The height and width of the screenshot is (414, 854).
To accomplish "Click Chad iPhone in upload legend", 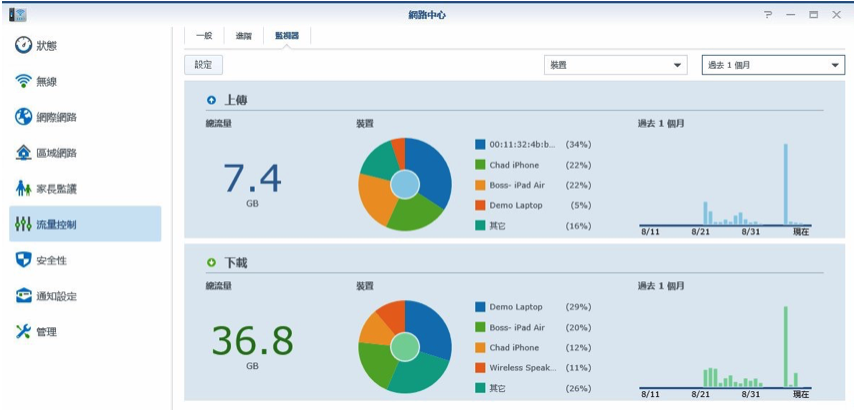I will coord(514,165).
